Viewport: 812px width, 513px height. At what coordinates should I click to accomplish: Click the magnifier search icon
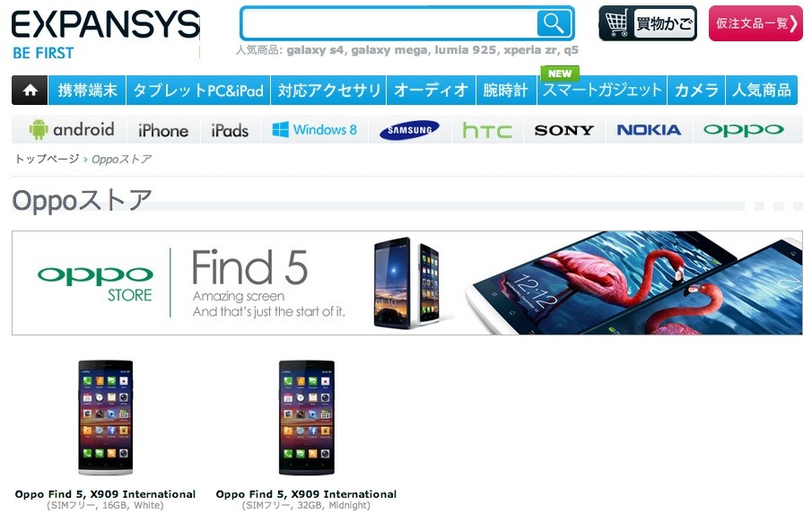[x=554, y=23]
